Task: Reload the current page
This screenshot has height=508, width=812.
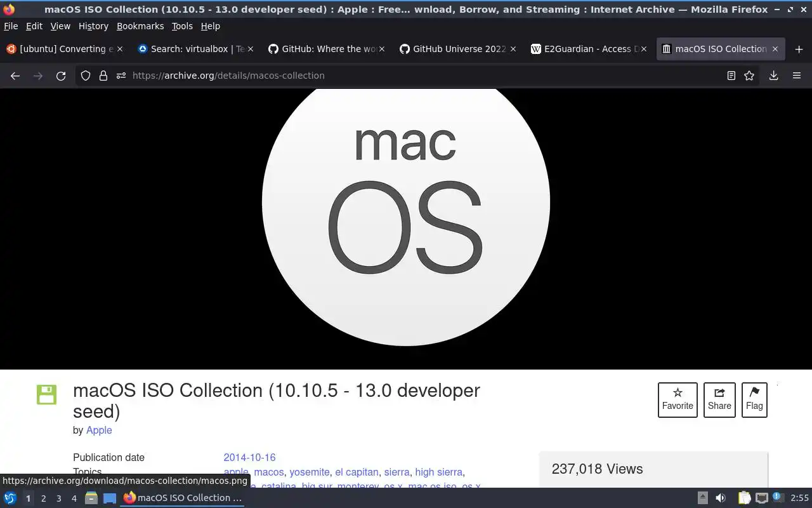Action: (x=61, y=76)
